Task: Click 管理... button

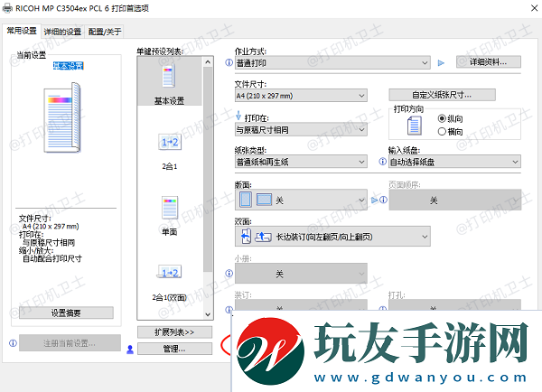Action: click(174, 349)
